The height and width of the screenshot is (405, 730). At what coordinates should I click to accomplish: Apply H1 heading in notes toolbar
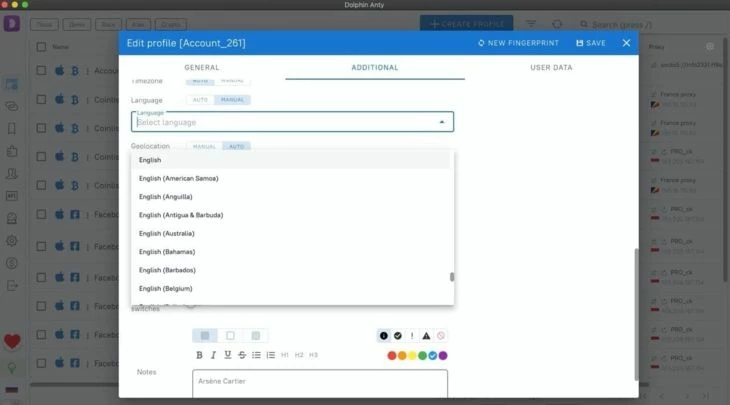[x=285, y=355]
